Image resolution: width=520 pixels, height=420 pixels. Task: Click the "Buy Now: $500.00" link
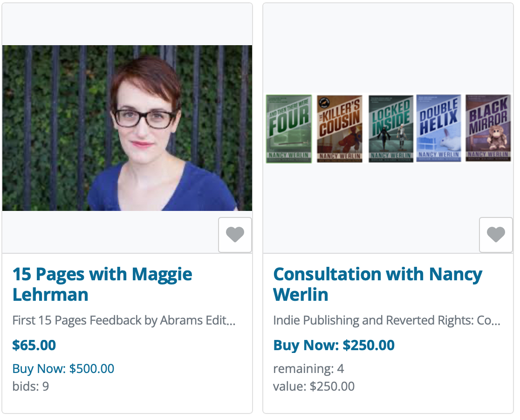click(x=63, y=369)
